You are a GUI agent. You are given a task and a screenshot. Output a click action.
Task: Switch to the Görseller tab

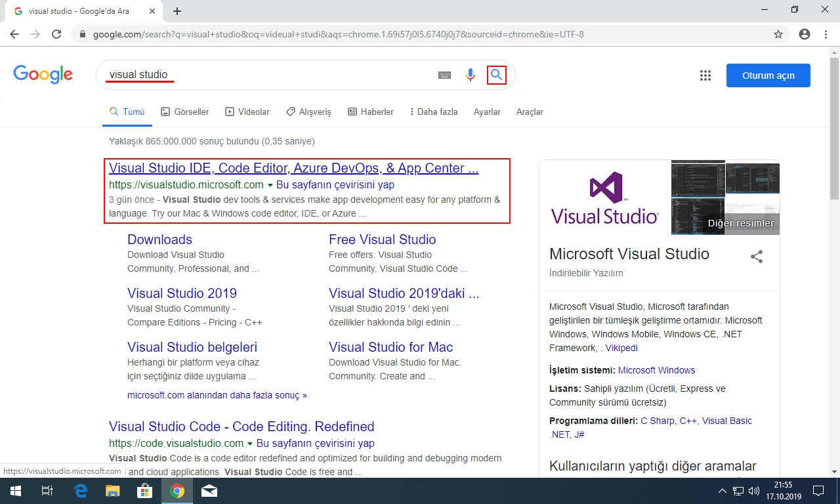(x=185, y=112)
